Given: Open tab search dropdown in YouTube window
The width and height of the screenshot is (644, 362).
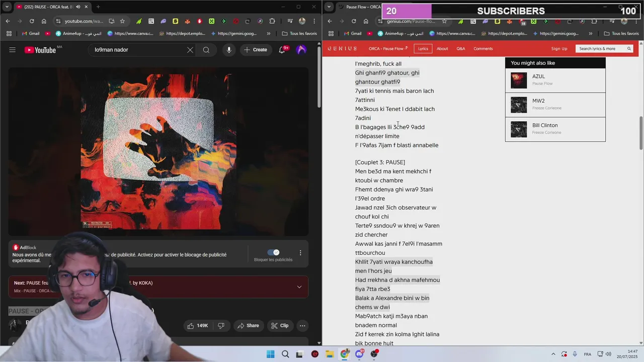Looking at the screenshot, I should tap(7, 7).
